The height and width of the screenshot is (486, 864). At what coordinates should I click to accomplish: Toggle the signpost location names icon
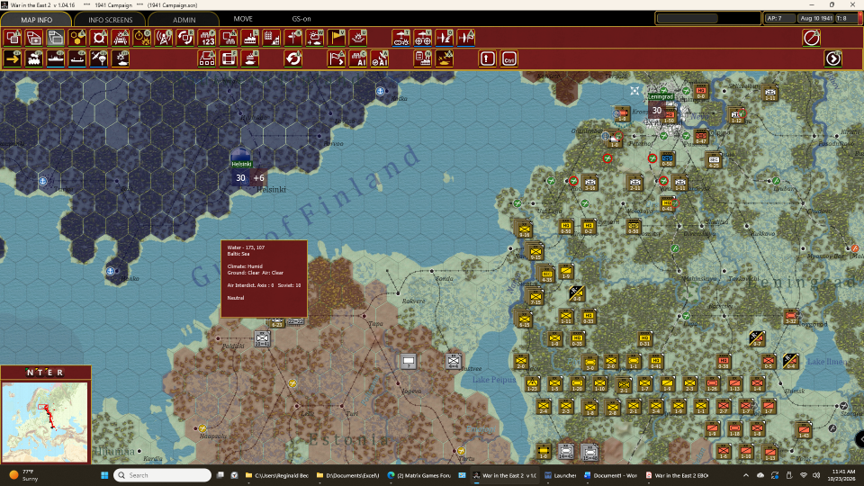293,37
